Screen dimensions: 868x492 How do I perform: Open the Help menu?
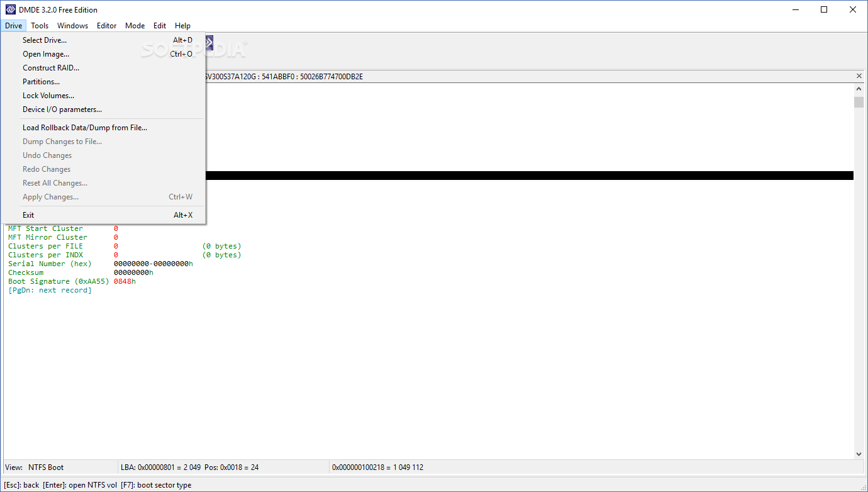coord(182,26)
